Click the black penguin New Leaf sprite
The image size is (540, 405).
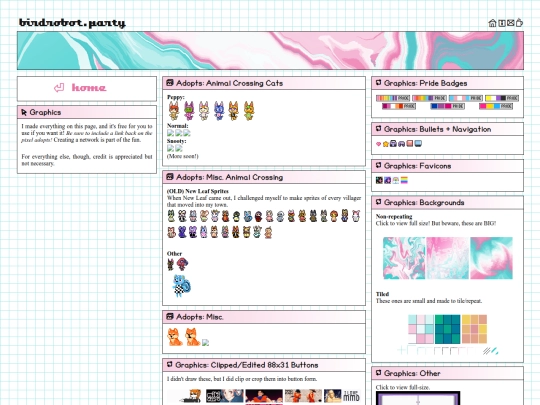click(236, 216)
